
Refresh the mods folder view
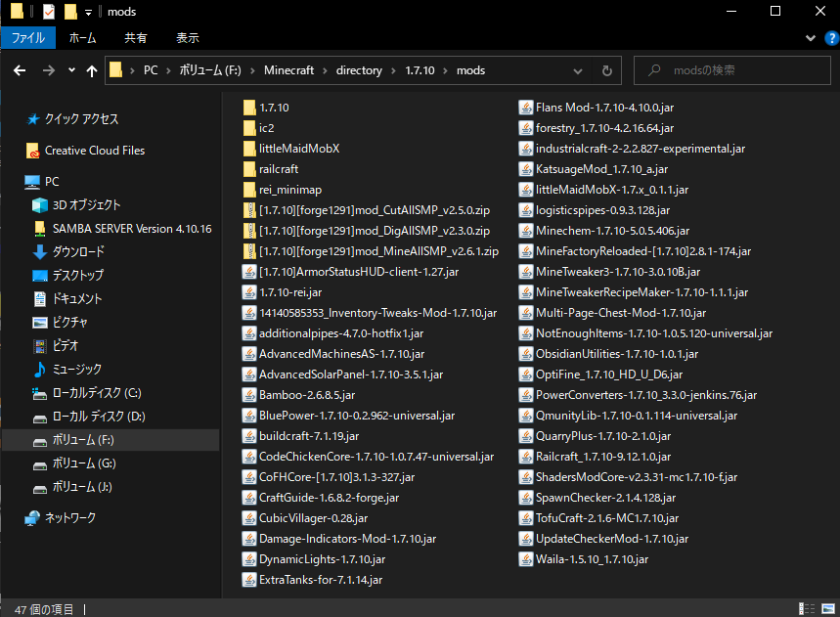click(607, 70)
